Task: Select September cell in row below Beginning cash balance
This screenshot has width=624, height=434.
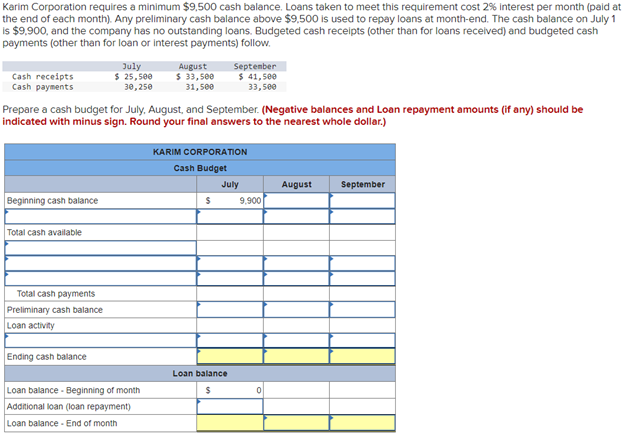Action: pyautogui.click(x=362, y=216)
